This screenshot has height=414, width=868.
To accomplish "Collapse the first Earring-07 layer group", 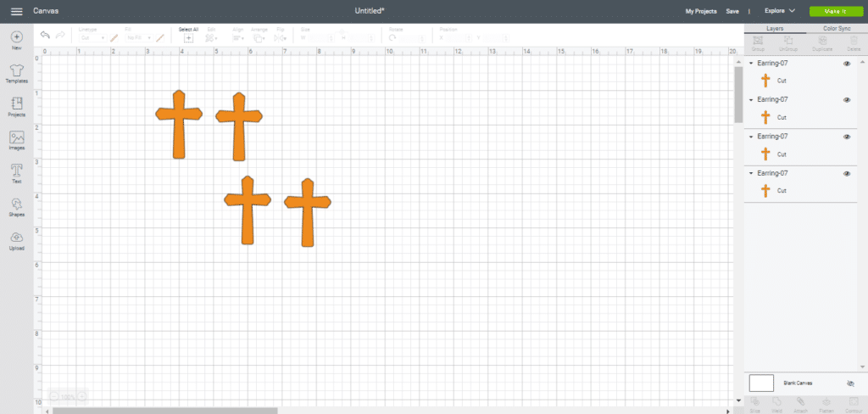I will coord(751,64).
